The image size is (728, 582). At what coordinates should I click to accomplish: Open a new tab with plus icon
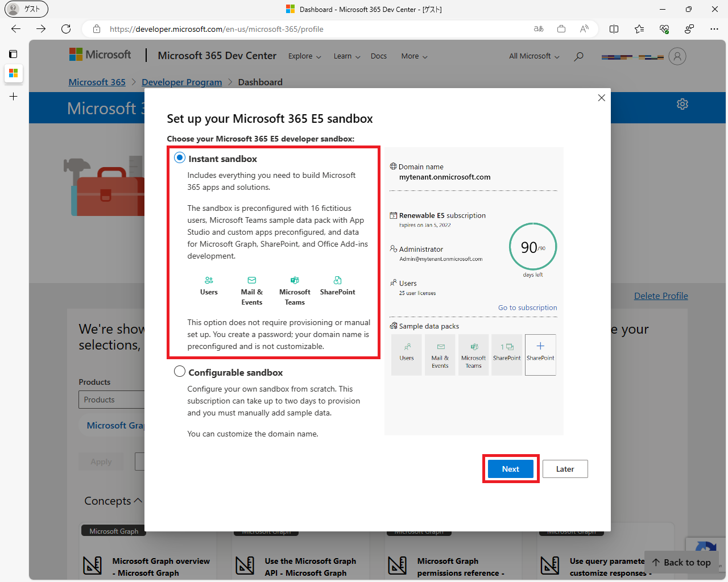pos(13,97)
